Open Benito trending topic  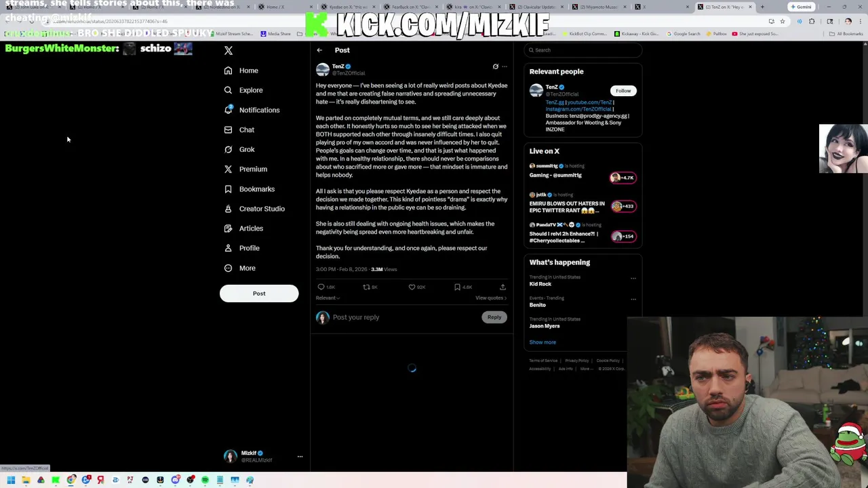point(538,305)
